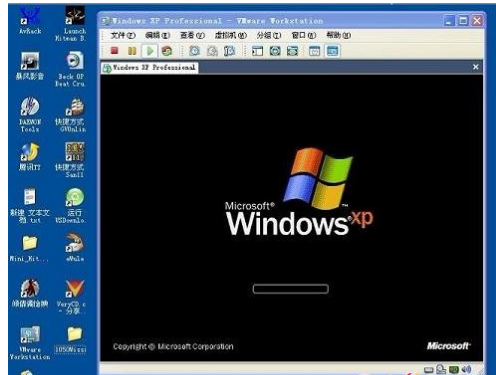
Task: Open the 帮助 (Help) menu
Action: coord(338,35)
